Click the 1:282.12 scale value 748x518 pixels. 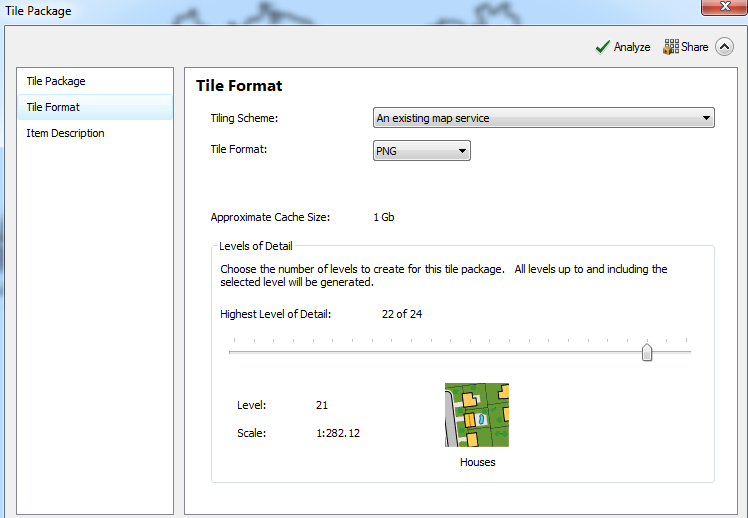click(338, 434)
